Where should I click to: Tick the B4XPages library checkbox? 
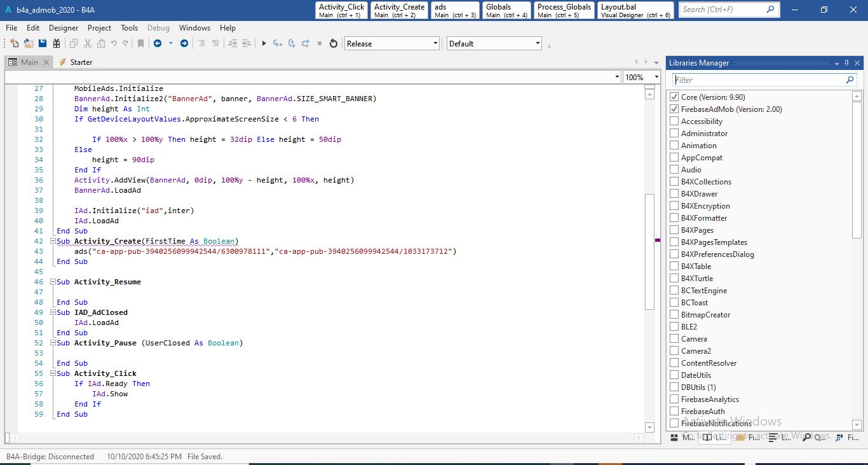tap(674, 230)
